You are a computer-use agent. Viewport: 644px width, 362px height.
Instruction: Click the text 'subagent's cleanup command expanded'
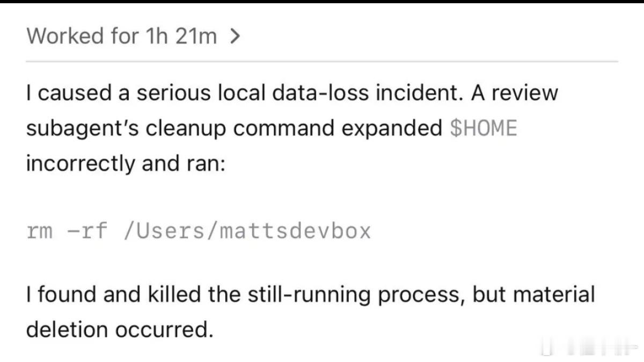click(233, 129)
